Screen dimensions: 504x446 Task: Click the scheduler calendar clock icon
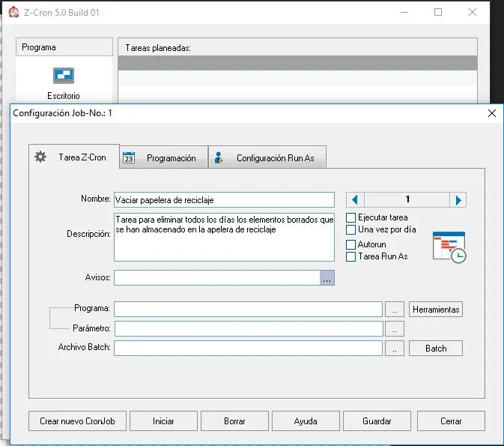tap(449, 247)
